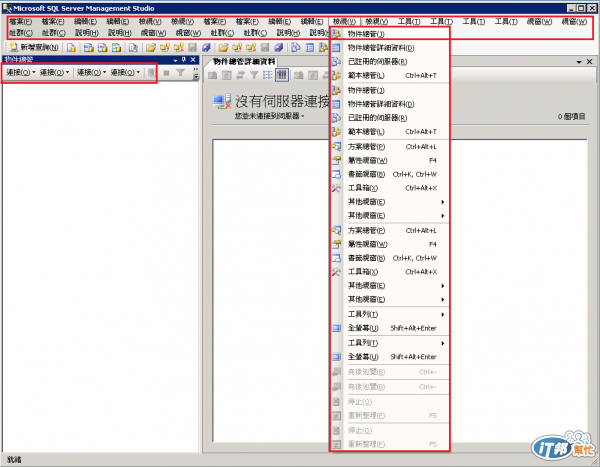Open a SQL Server Compact query
The image size is (600, 467).
133,47
